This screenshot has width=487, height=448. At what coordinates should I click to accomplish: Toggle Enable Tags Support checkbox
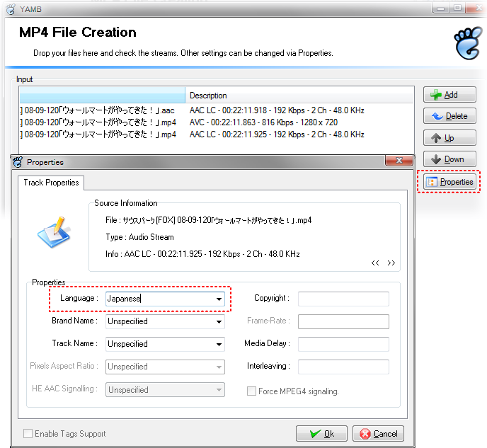(x=28, y=433)
